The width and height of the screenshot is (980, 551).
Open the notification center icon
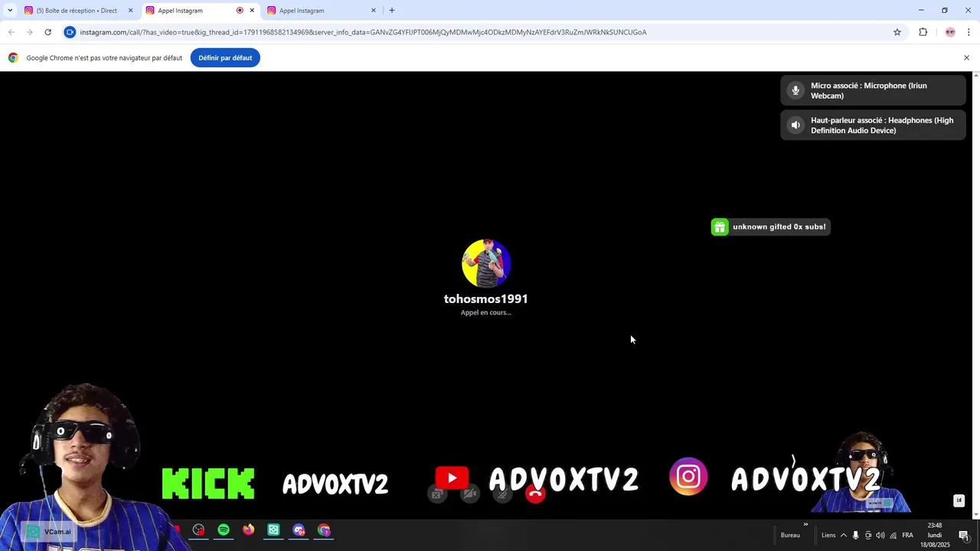tap(965, 536)
